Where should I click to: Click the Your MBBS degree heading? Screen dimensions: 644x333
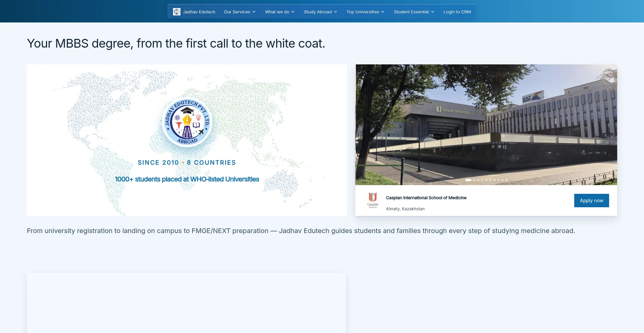(176, 44)
